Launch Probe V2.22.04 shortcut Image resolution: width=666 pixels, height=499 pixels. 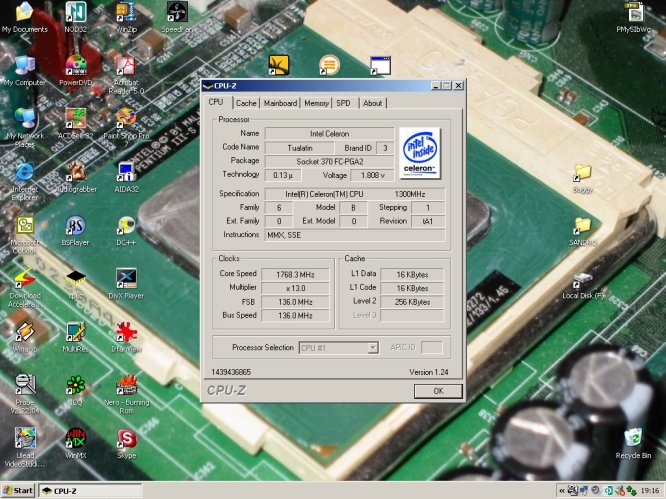click(25, 395)
